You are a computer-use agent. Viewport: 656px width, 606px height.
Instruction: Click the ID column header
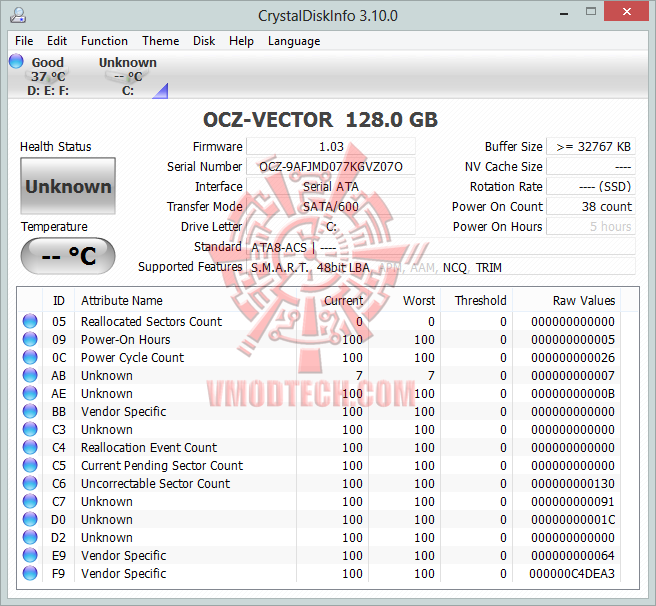(59, 300)
